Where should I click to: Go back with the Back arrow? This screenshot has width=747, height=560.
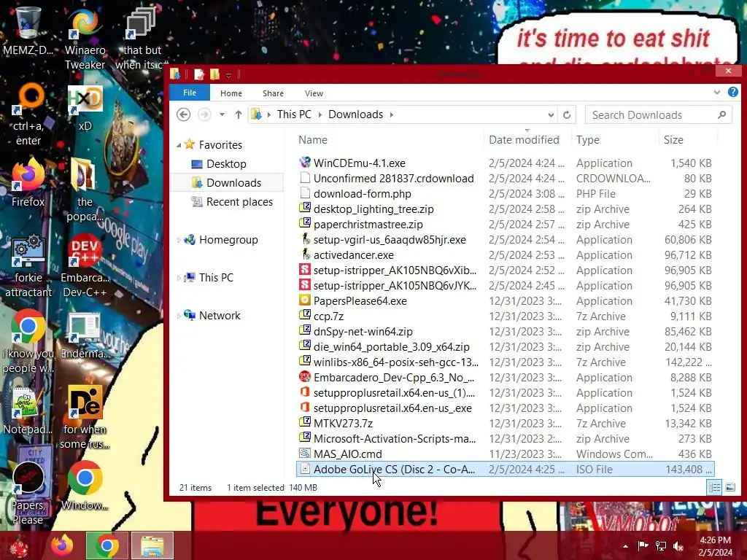tap(183, 114)
